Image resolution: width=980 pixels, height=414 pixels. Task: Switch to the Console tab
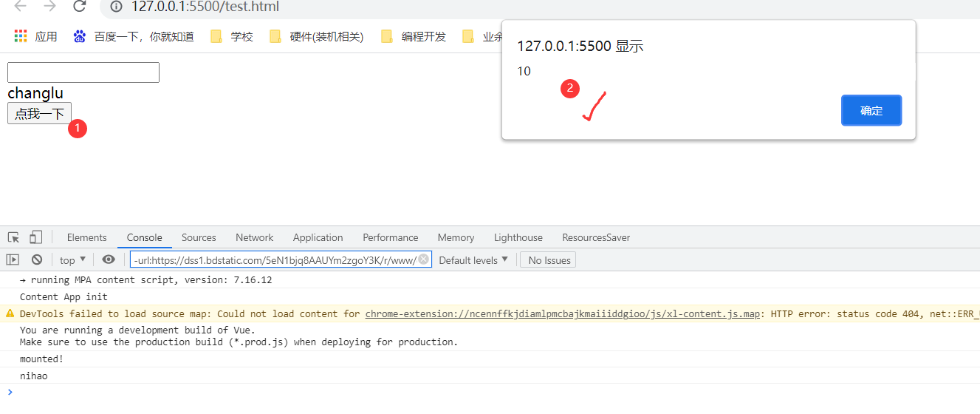(x=145, y=237)
